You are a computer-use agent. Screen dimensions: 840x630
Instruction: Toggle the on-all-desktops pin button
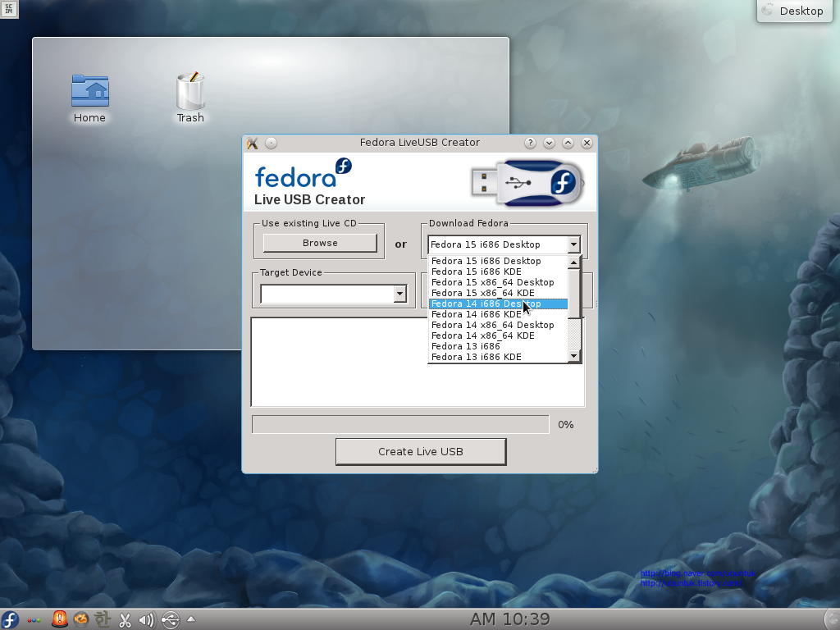tap(271, 143)
